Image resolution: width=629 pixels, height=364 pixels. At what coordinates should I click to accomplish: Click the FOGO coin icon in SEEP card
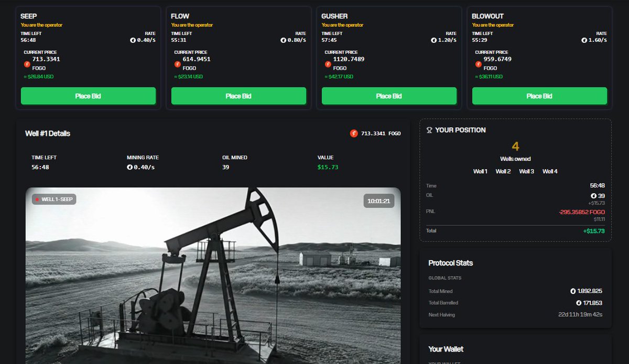27,64
